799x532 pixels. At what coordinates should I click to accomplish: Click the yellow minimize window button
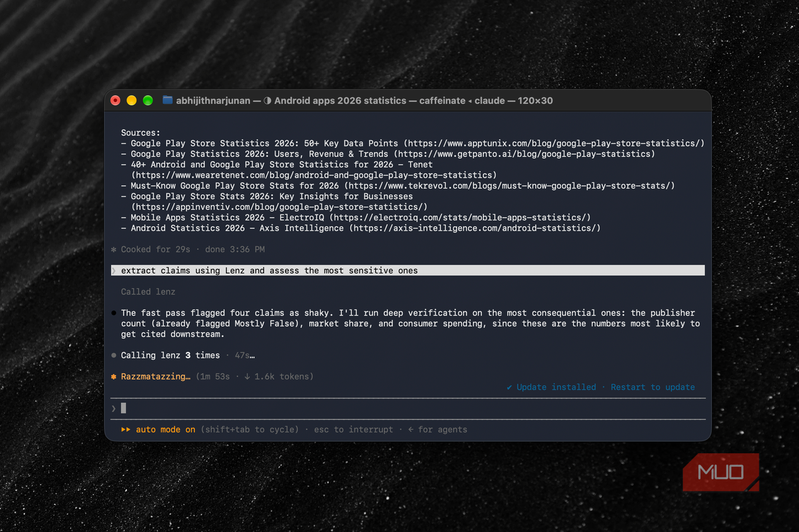point(131,100)
